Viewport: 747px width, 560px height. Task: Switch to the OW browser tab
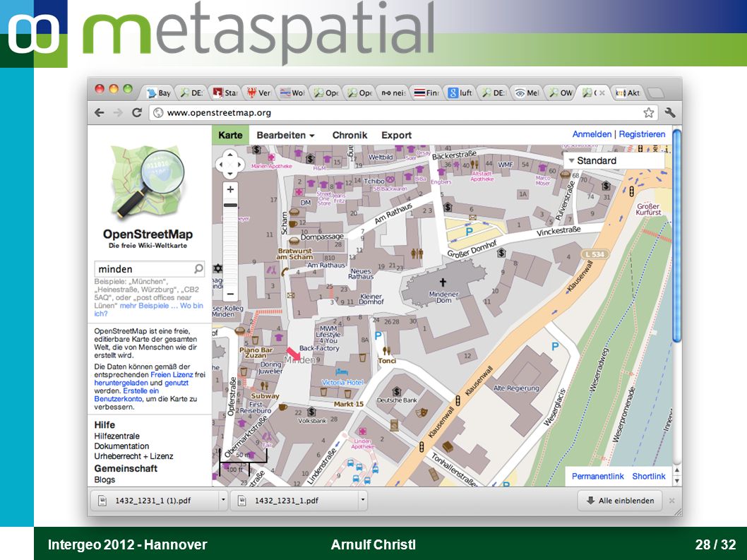pos(561,93)
